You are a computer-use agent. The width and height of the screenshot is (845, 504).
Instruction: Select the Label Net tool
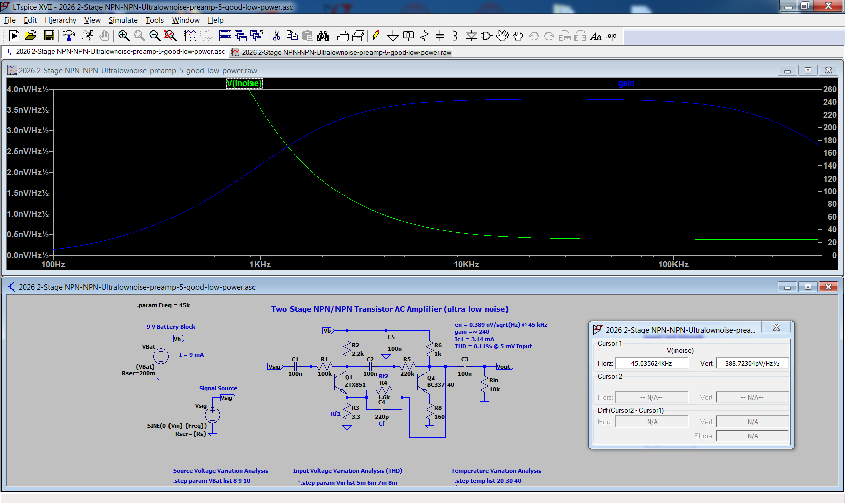pos(409,36)
